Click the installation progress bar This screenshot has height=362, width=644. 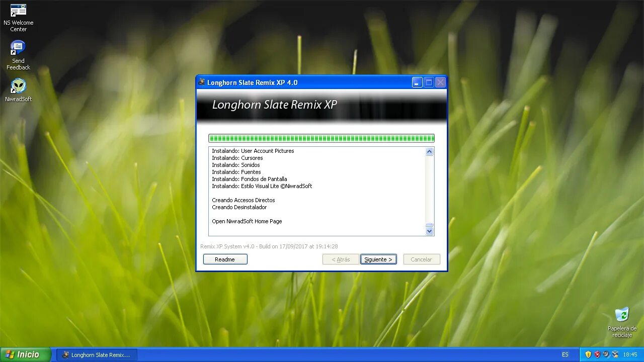tap(321, 138)
